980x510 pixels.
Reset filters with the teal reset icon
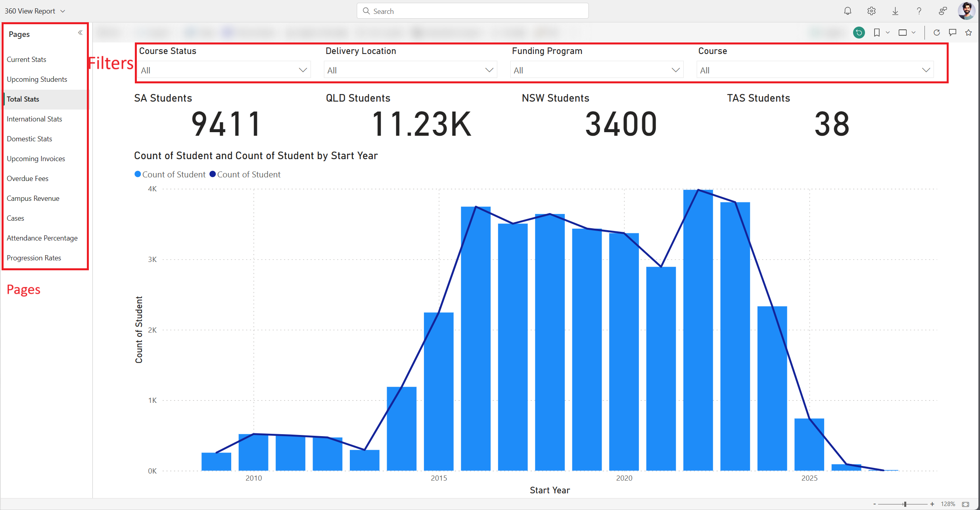859,33
